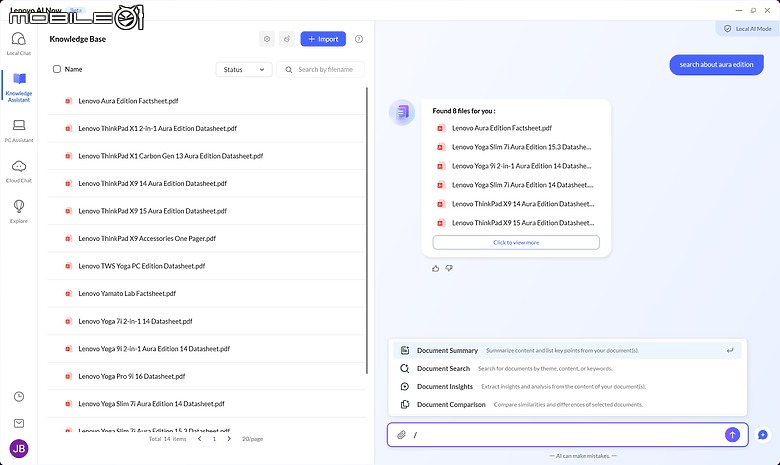The image size is (780, 465).
Task: Click thumbs up on the response
Action: (436, 269)
